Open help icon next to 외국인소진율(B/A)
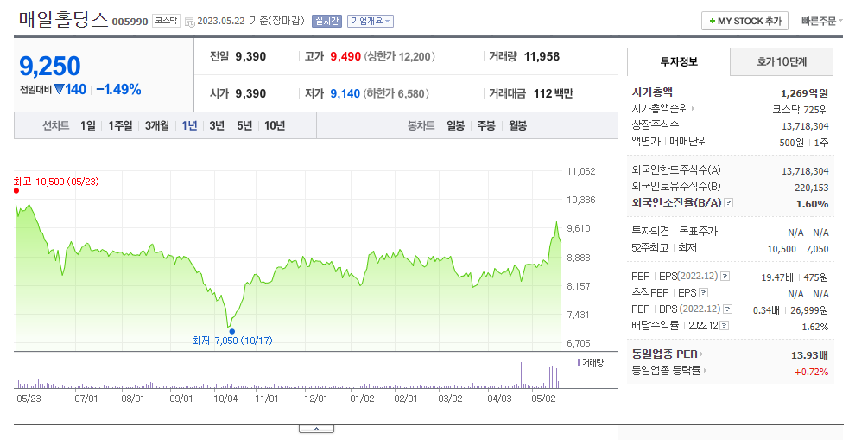Image resolution: width=868 pixels, height=440 pixels. (728, 203)
